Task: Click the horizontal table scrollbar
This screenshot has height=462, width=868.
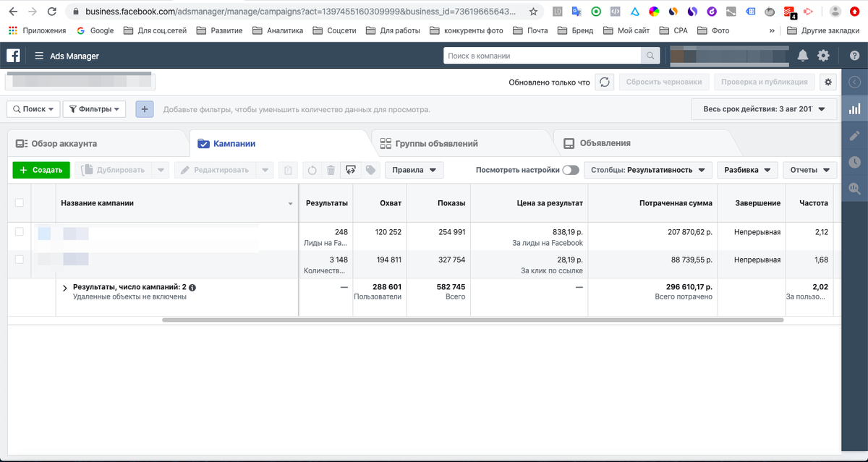Action: [x=473, y=319]
